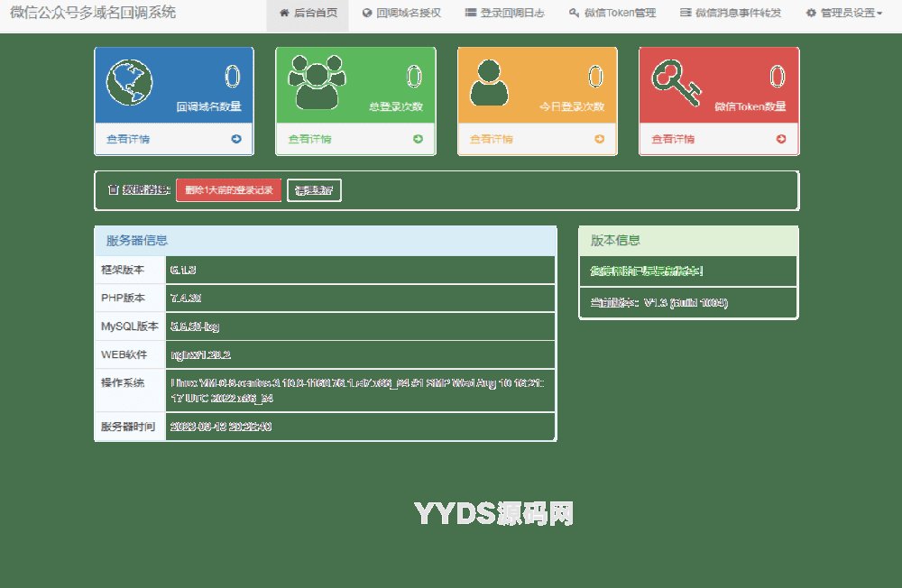Click the 微信Token数量 label
Image resolution: width=902 pixels, height=588 pixels.
pyautogui.click(x=750, y=106)
